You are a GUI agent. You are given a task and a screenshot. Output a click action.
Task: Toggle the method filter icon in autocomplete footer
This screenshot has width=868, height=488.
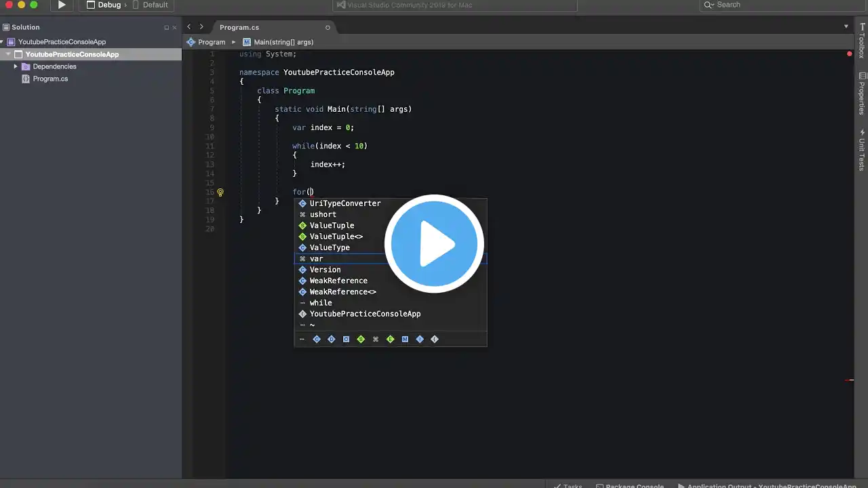[x=405, y=339]
